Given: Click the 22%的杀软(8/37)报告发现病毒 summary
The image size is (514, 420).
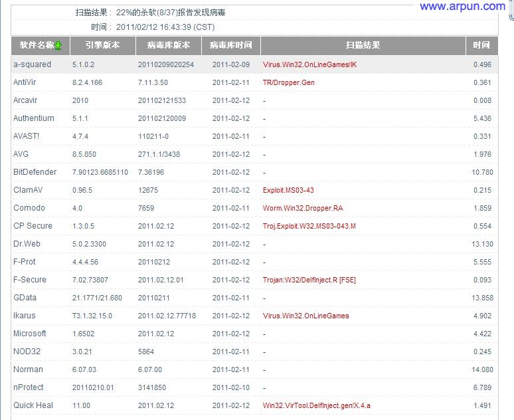Looking at the screenshot, I should tap(171, 13).
